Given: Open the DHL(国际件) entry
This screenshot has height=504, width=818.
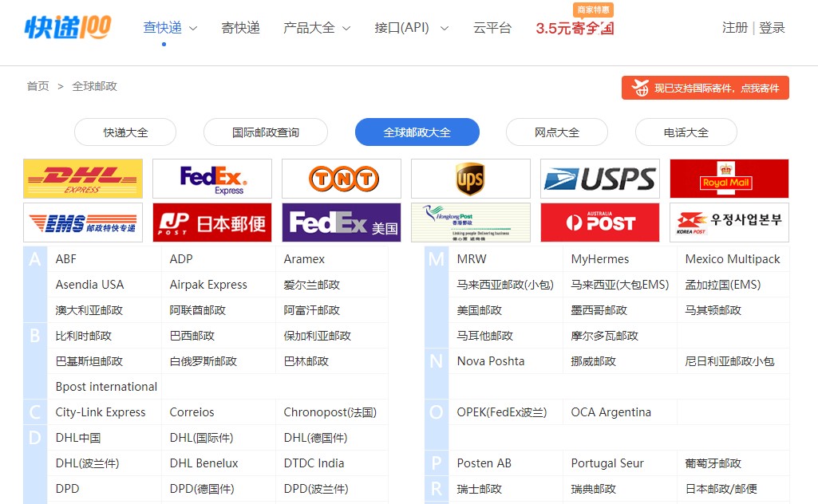Looking at the screenshot, I should click(x=201, y=438).
